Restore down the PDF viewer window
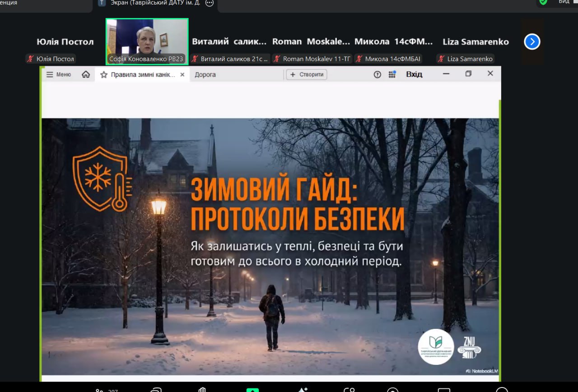This screenshot has height=392, width=578. pyautogui.click(x=468, y=74)
